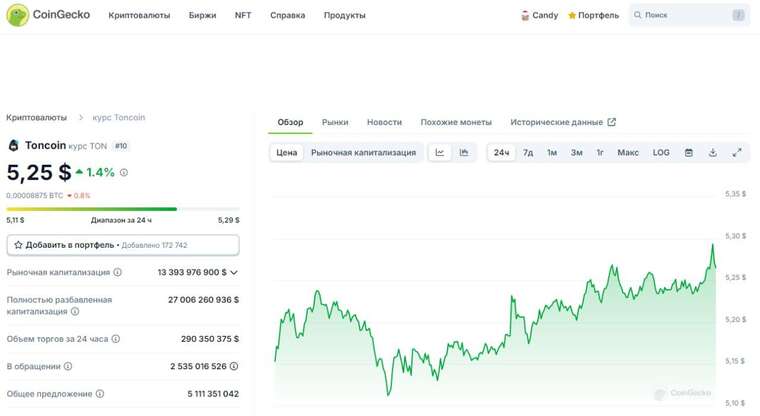Click the 27 006 260 936 $ value

point(204,300)
